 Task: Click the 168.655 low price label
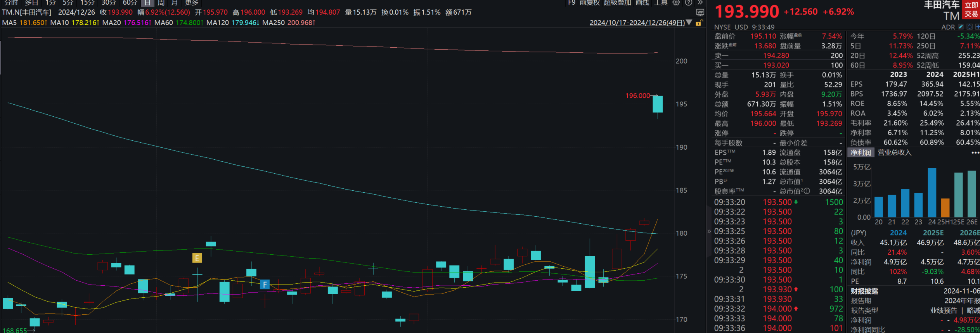point(15,330)
